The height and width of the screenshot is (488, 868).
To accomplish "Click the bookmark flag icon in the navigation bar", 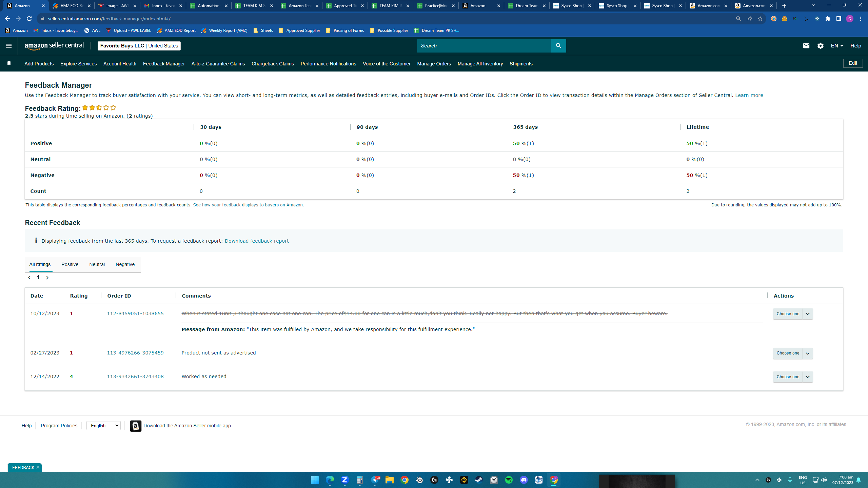I will click(x=9, y=63).
